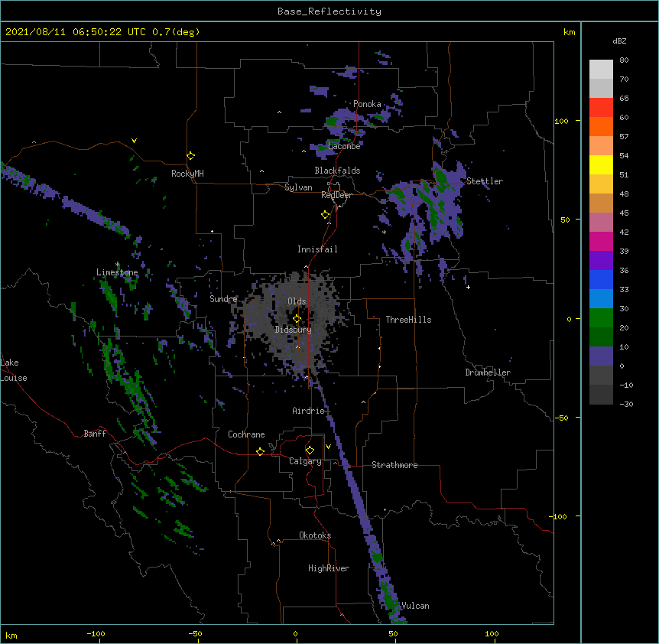The height and width of the screenshot is (644, 659).
Task: Click the RedDeer city label
Action: (336, 195)
